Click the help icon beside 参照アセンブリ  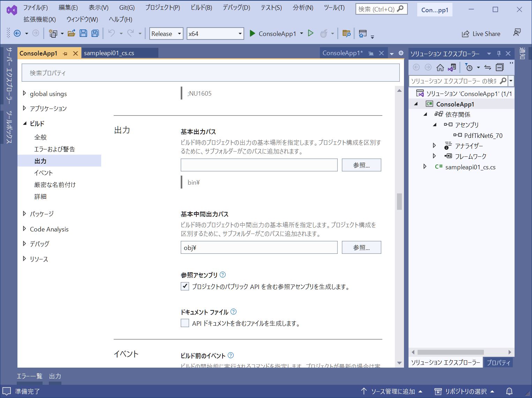223,275
